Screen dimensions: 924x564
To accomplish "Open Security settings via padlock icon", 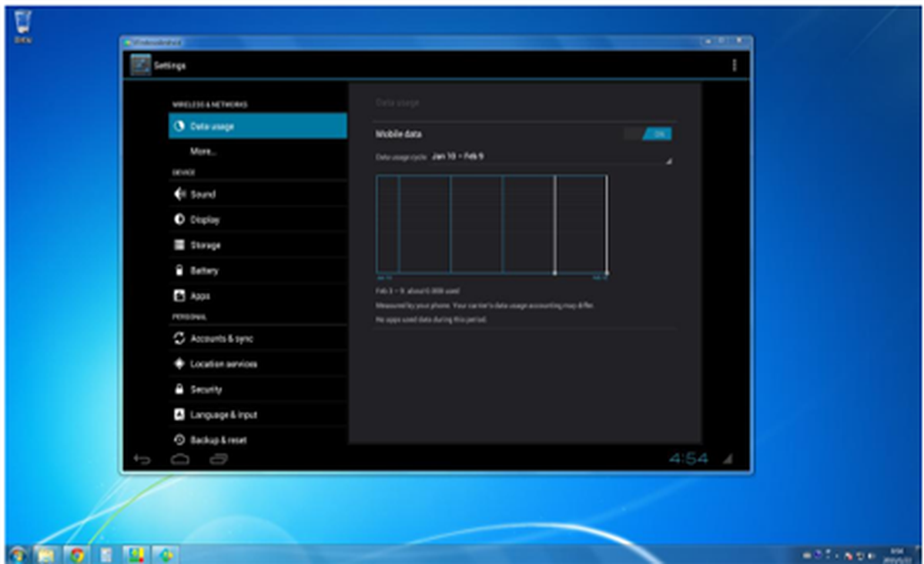I will [179, 389].
